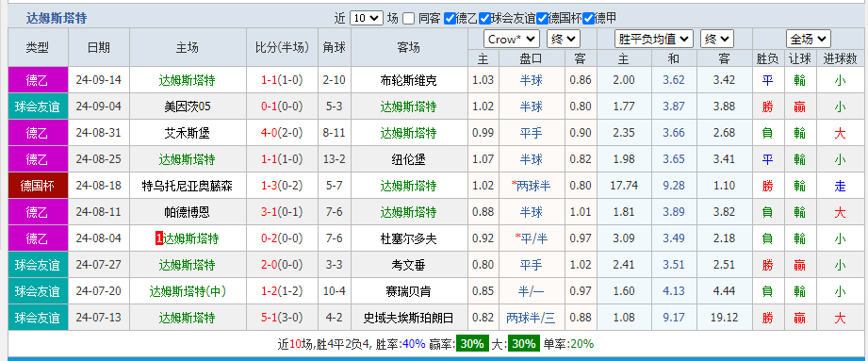Open 美因茨05 team link
The image size is (868, 361).
(x=188, y=107)
